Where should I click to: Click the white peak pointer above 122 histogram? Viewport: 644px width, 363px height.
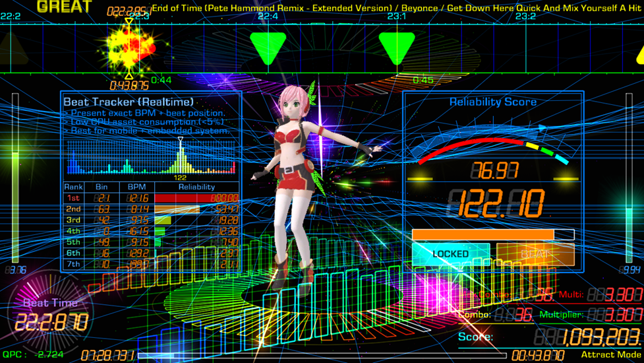pyautogui.click(x=181, y=141)
